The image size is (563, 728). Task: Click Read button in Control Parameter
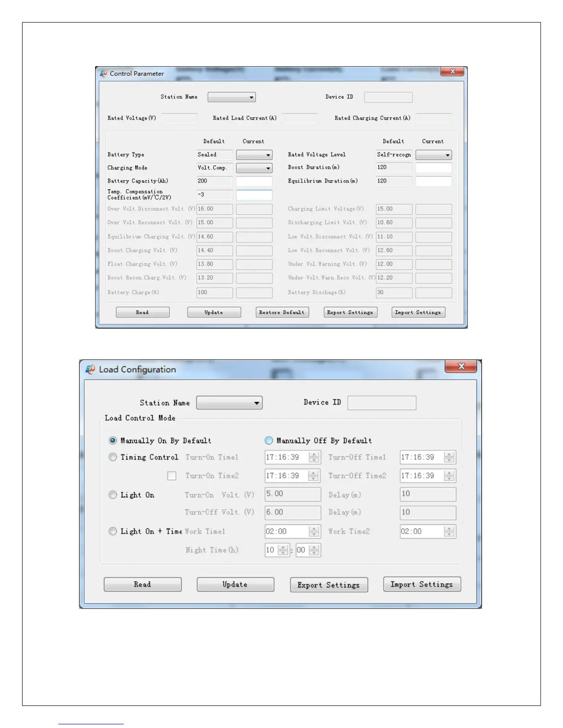(x=143, y=313)
